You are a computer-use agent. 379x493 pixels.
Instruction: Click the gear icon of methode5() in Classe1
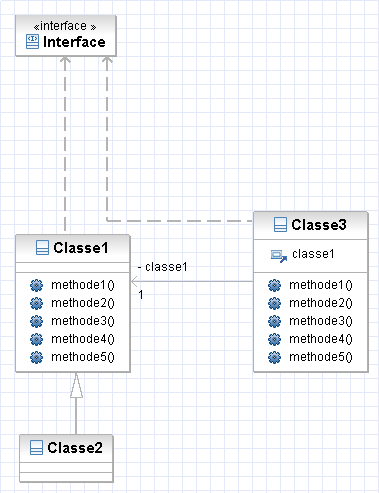click(x=36, y=357)
